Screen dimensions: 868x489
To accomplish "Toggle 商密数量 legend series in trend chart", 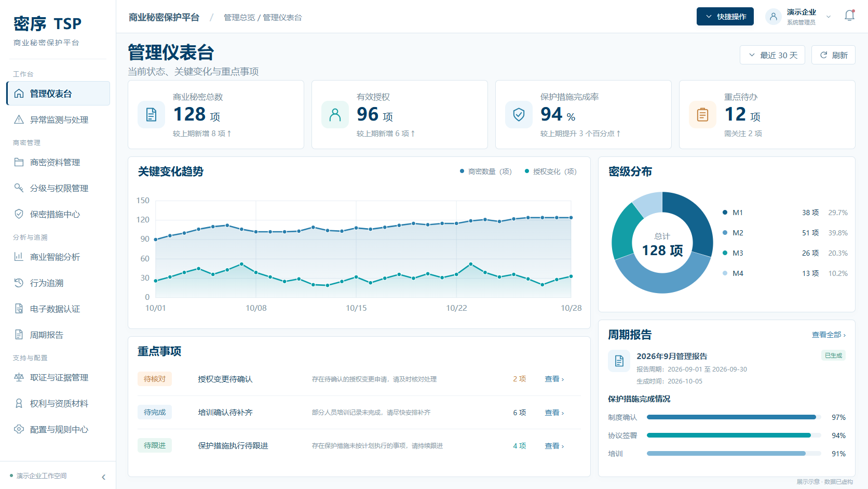I will coord(486,171).
